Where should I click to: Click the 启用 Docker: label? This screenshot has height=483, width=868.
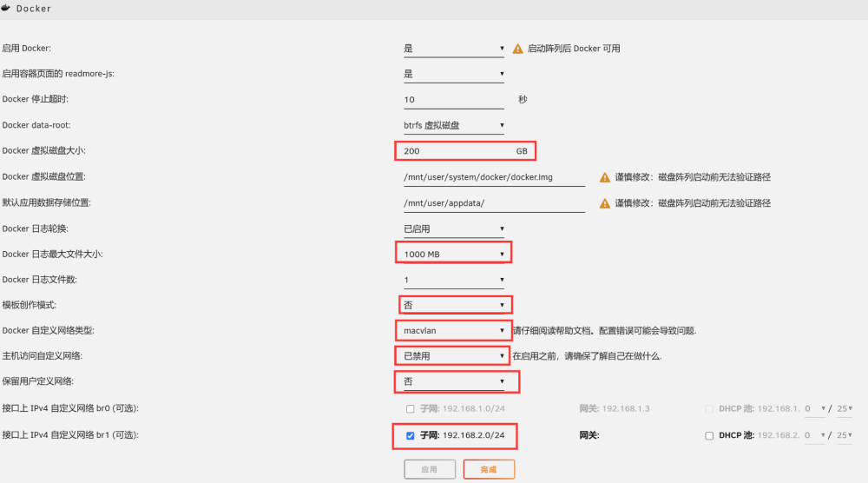(x=27, y=48)
